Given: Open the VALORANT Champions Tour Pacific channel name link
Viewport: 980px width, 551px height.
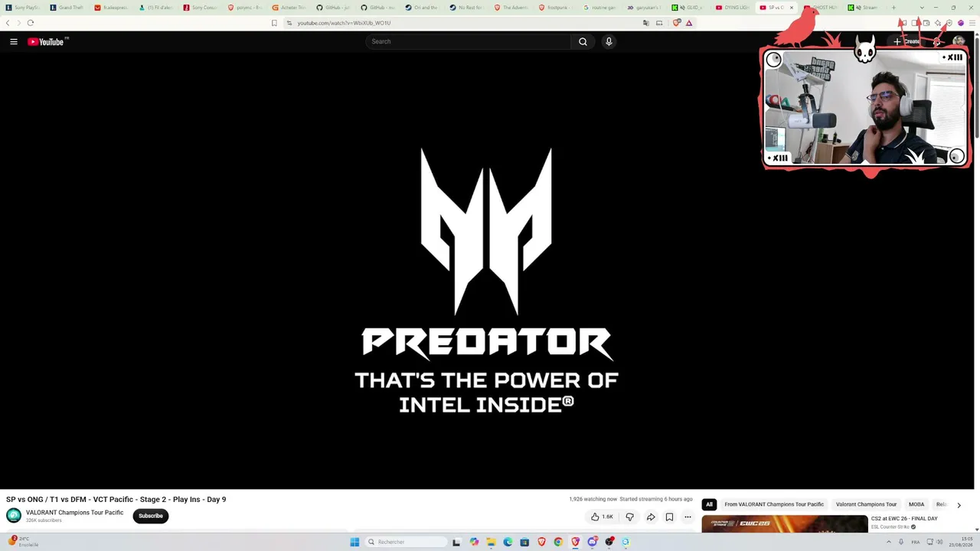Looking at the screenshot, I should click(74, 513).
